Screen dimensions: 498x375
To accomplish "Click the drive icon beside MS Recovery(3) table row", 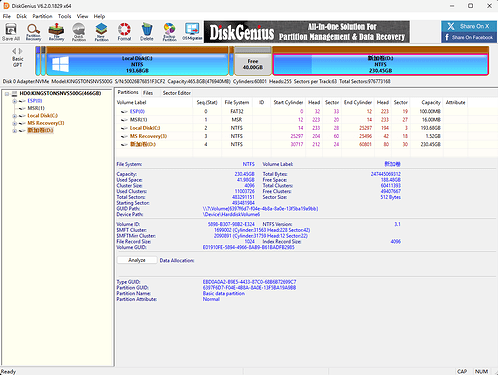I will tap(124, 136).
